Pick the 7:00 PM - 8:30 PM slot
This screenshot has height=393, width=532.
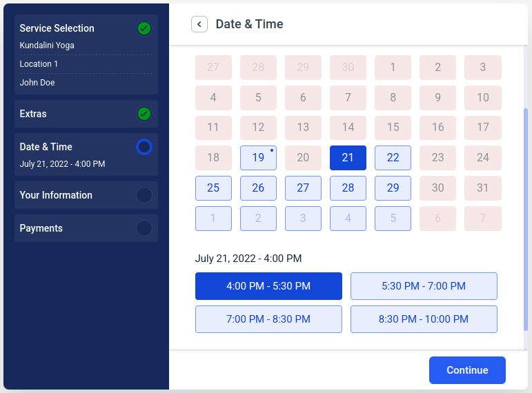point(268,319)
